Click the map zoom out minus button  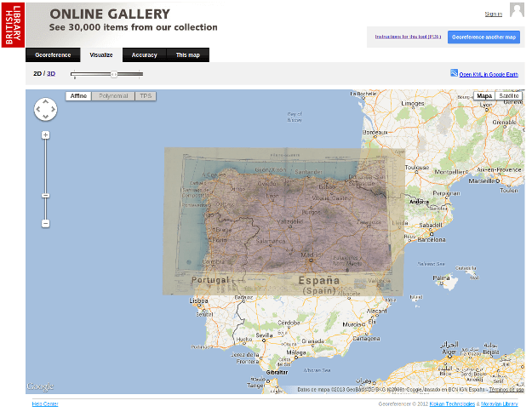pos(45,223)
